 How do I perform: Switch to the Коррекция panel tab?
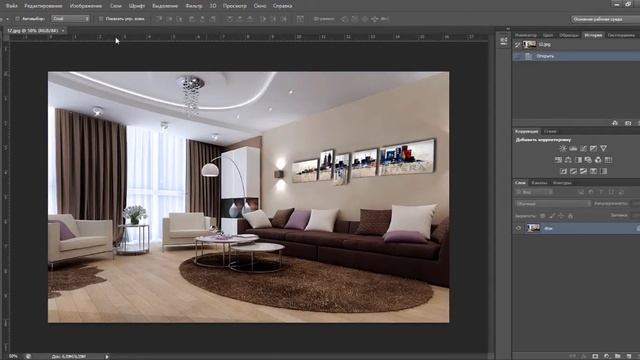pos(527,131)
